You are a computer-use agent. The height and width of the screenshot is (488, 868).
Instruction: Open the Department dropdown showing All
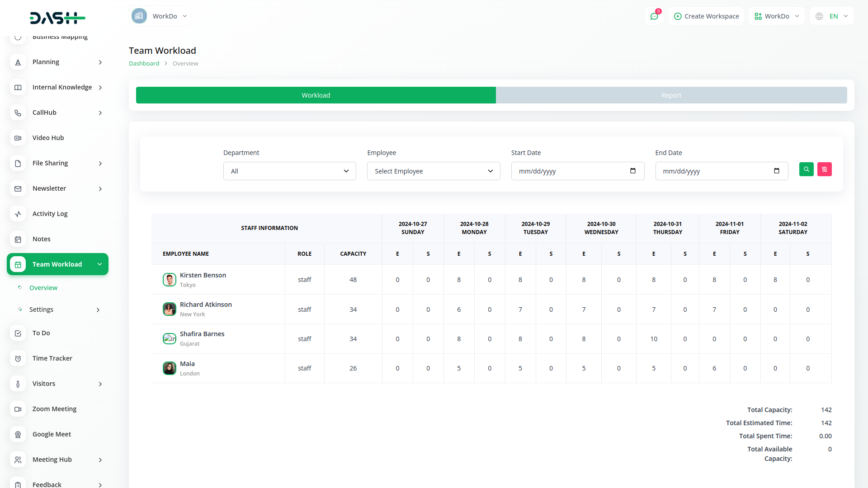click(289, 171)
